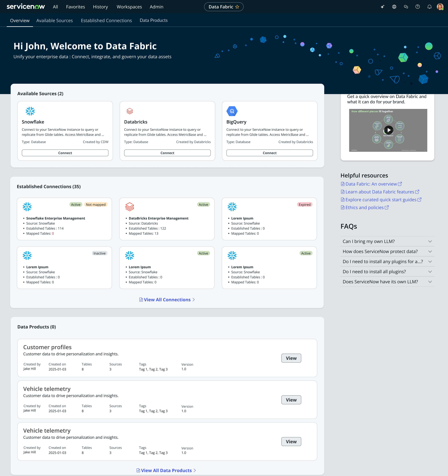Screen dimensions: 448x476
Task: Click the document icon before View All Data Products
Action: (138, 471)
